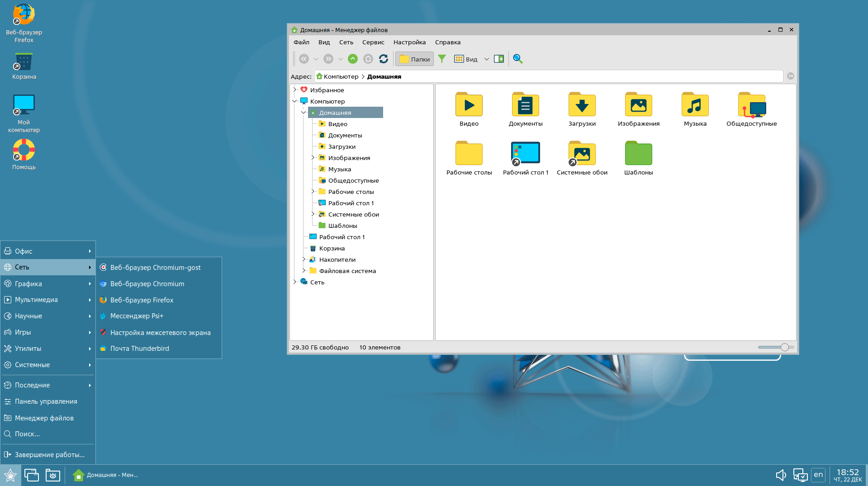
Task: Click the refresh icon in the toolbar
Action: point(384,59)
